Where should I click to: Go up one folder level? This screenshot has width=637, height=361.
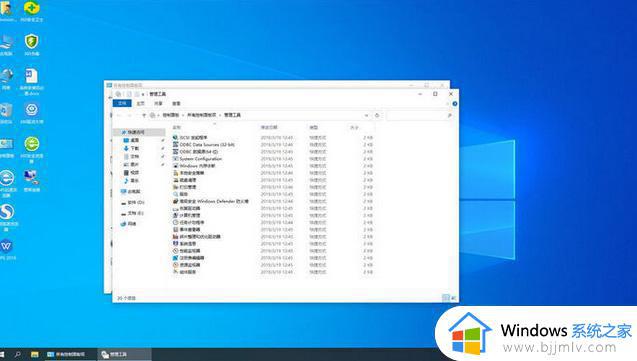(144, 115)
